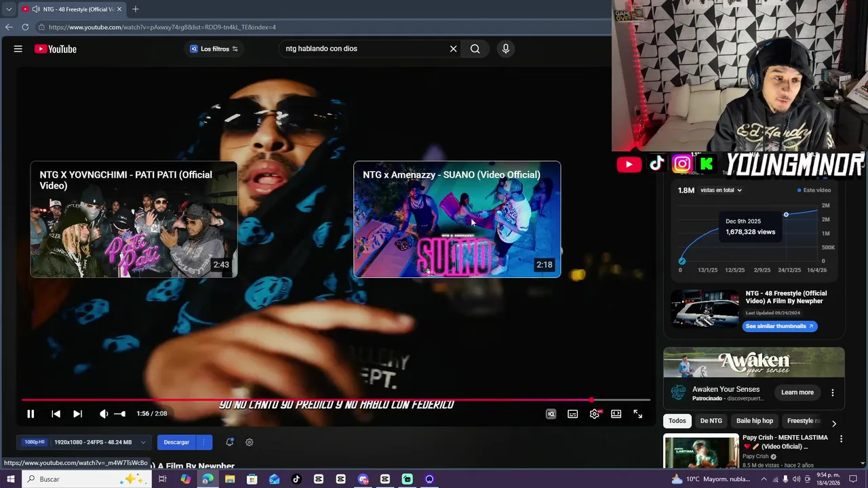Screen dimensions: 868x488
Task: Enter fullscreen mode
Action: pos(637,414)
